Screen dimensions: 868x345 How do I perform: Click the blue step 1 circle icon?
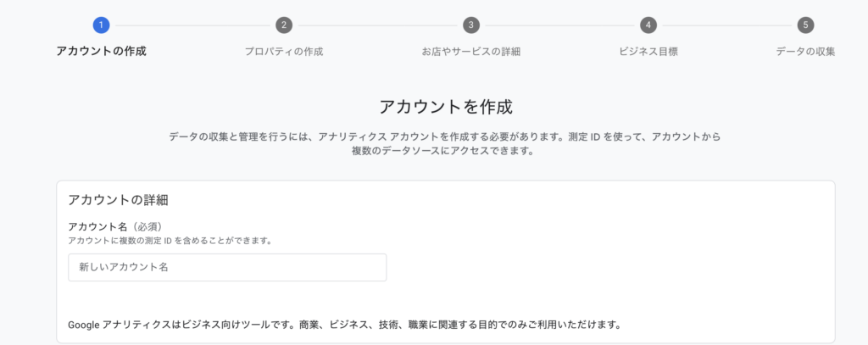(x=101, y=25)
